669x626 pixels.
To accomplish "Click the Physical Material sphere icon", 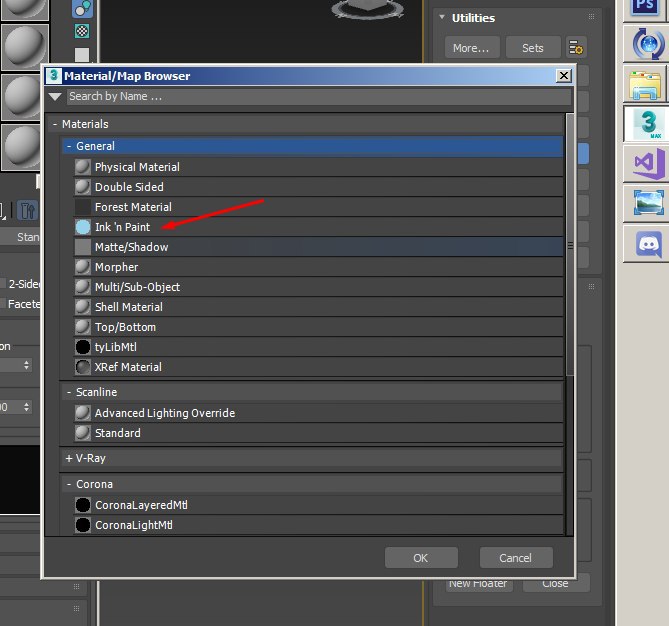I will tap(83, 167).
